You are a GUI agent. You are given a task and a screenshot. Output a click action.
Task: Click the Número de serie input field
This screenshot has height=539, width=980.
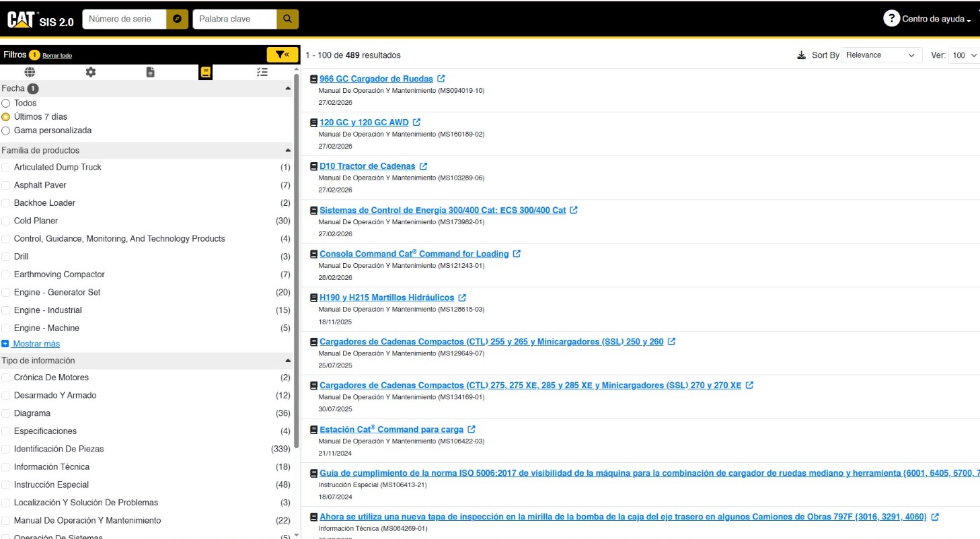124,19
